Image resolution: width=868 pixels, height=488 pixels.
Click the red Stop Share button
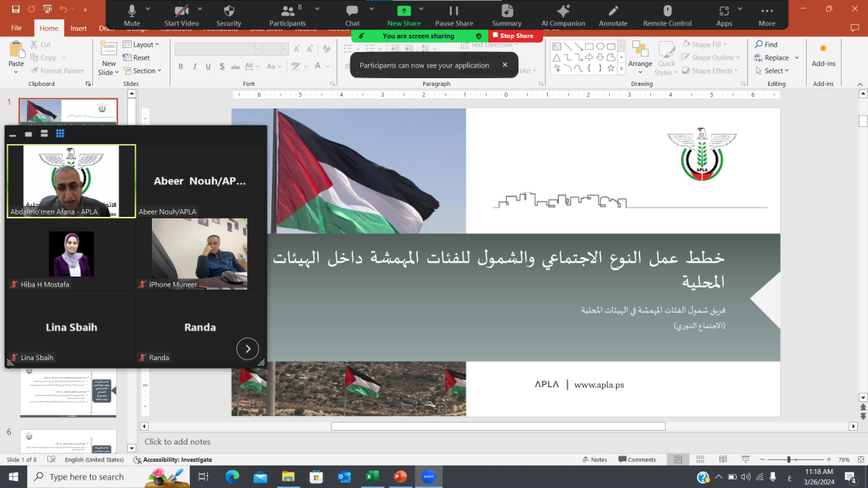[x=515, y=36]
